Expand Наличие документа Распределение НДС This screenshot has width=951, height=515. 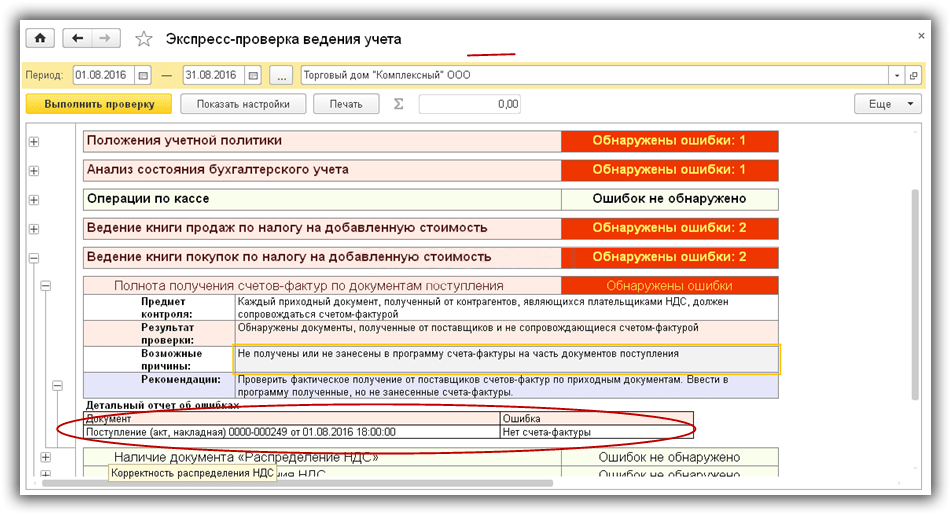pos(45,457)
